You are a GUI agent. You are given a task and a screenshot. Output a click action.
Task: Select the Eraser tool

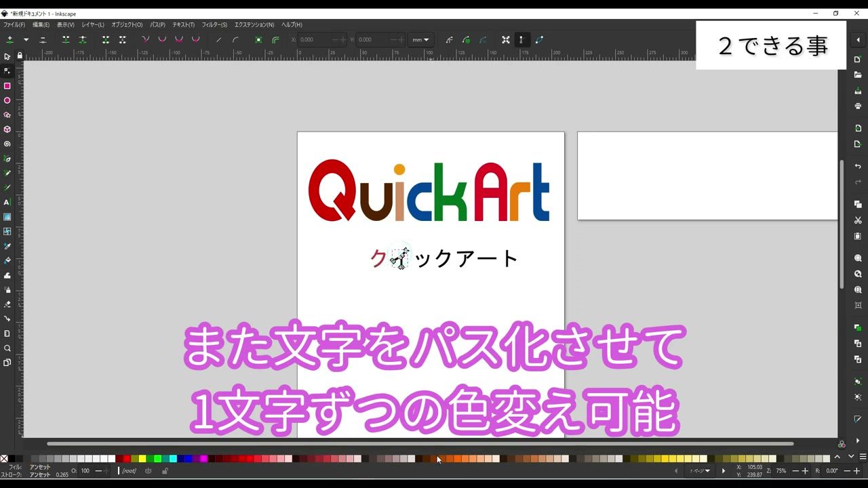[7, 304]
